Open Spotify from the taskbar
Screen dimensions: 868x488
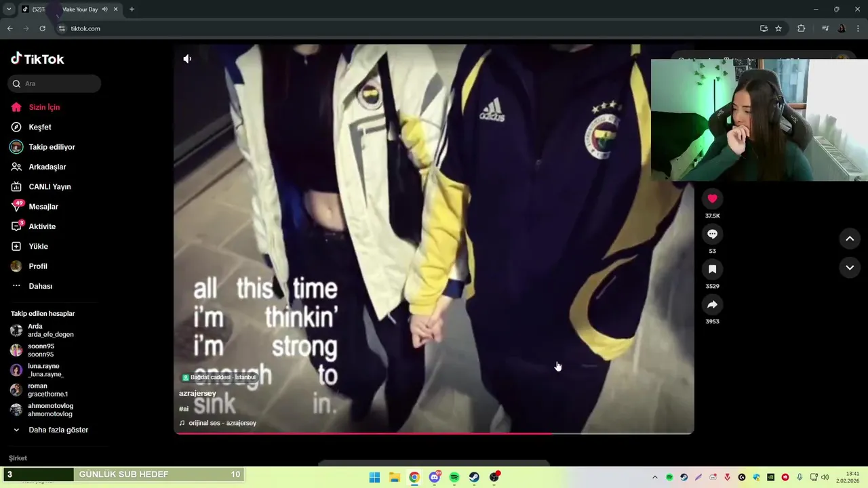click(454, 477)
